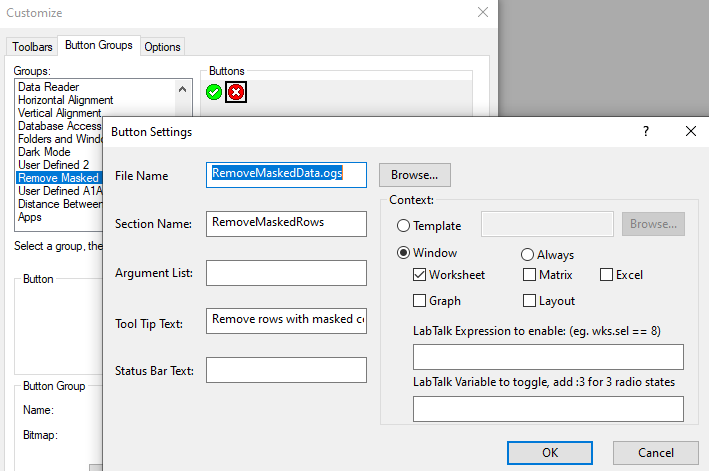
Task: Click the help question mark in Button Settings
Action: point(645,131)
